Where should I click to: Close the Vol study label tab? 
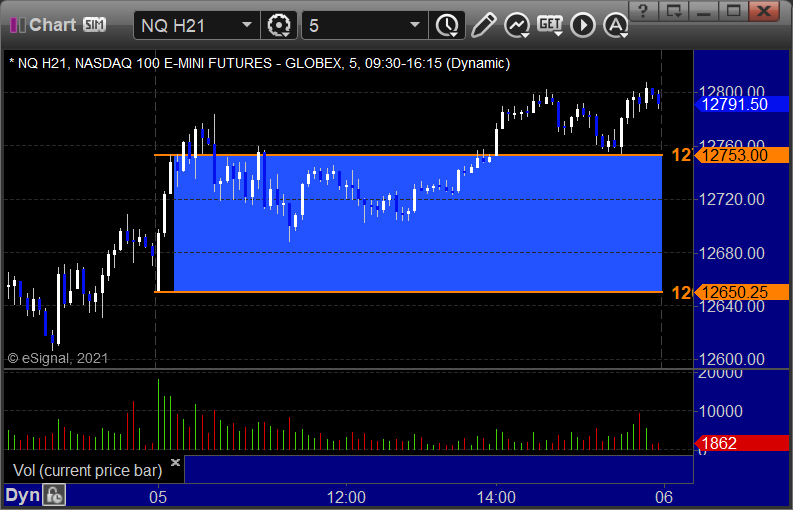[175, 462]
